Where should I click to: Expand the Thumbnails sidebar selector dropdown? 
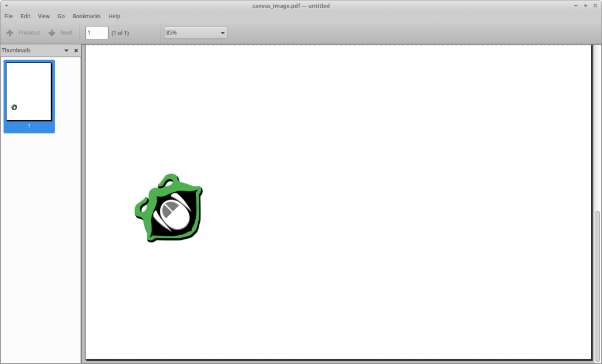point(66,51)
